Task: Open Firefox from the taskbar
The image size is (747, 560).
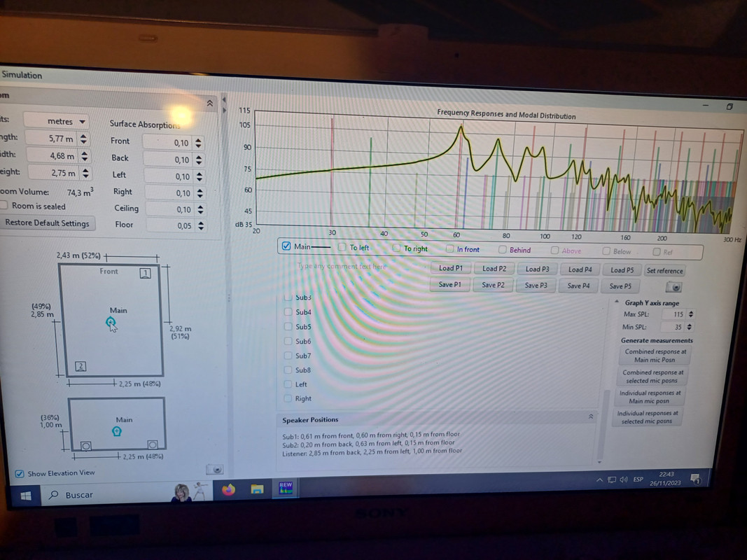Action: (x=229, y=489)
